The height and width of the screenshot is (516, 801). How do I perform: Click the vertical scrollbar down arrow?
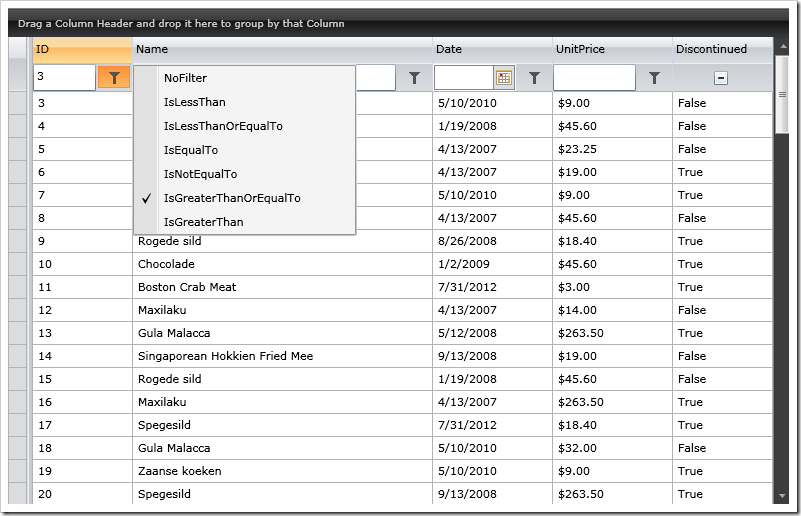pos(781,496)
